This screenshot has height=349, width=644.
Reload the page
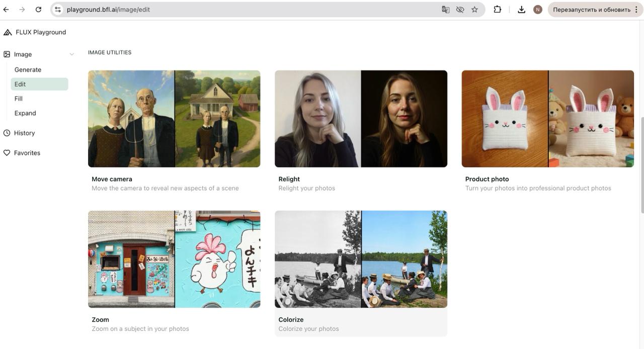point(38,10)
